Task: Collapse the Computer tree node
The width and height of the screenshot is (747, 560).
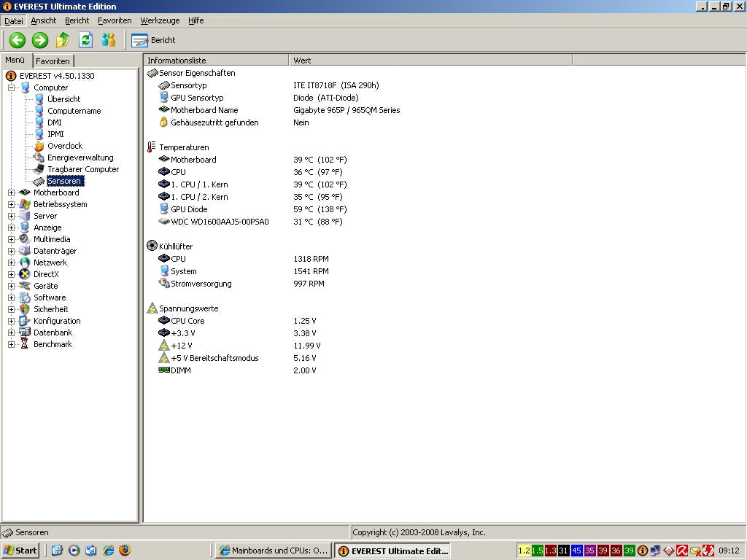Action: coord(11,87)
